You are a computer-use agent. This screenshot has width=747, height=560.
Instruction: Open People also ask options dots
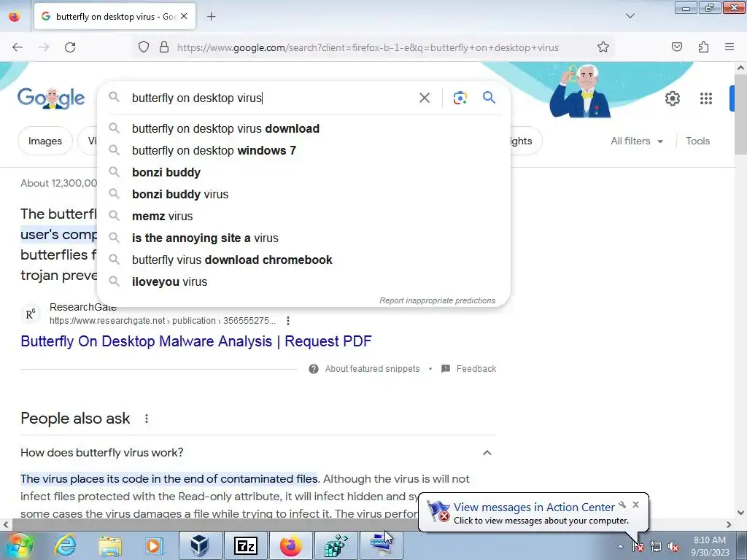point(146,419)
